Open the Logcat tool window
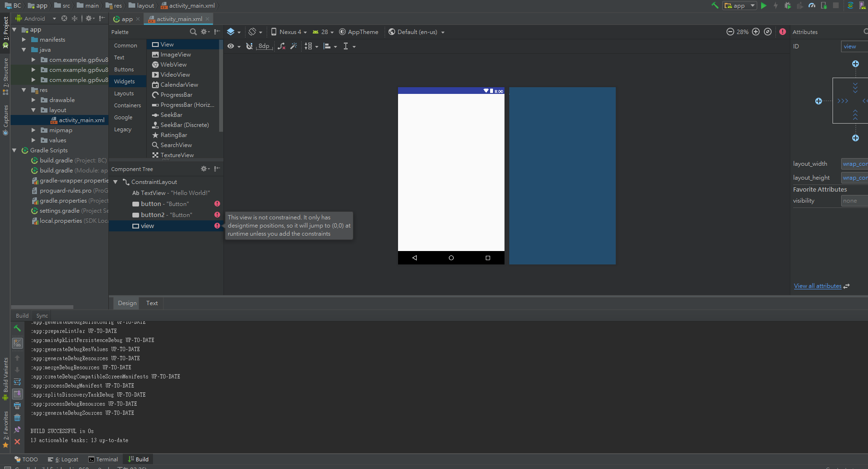868x469 pixels. [66, 459]
